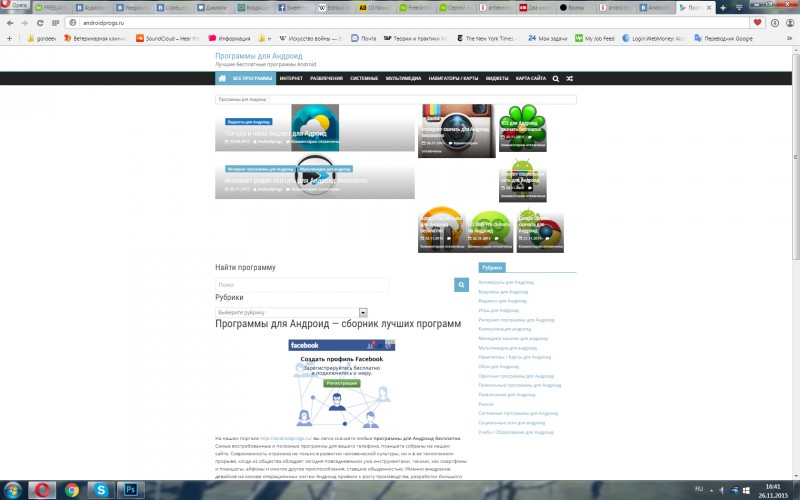Open the tab list menu arrow
Viewport: 800px width, 500px height.
(739, 8)
